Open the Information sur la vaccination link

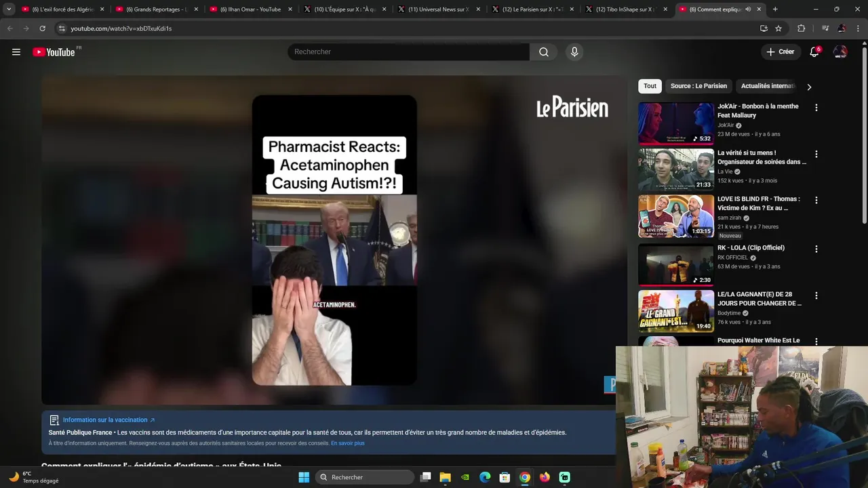(x=108, y=420)
